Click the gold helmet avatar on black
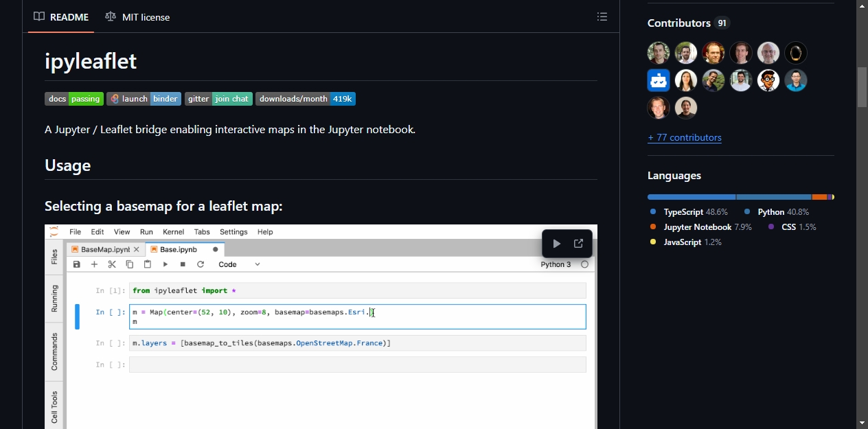Viewport: 868px width, 429px height. (796, 53)
